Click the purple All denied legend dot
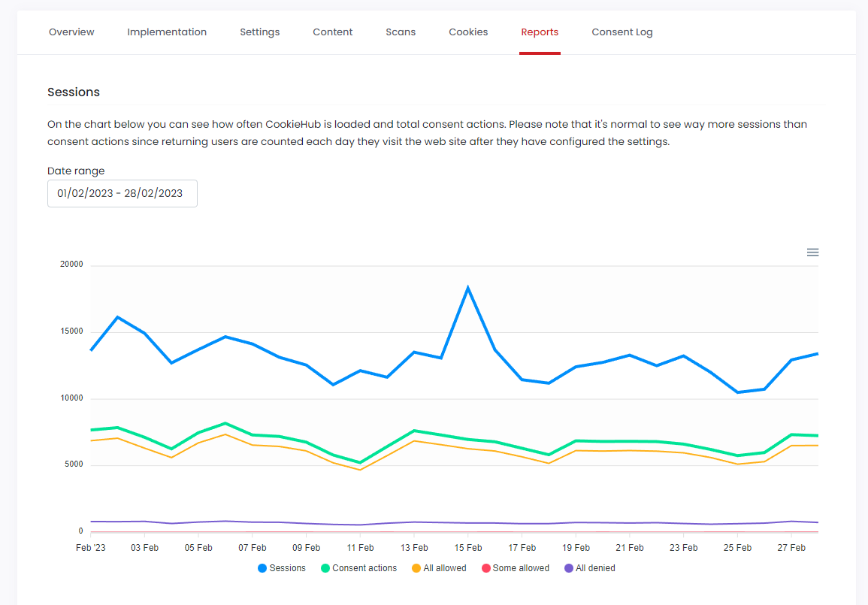Viewport: 868px width, 605px height. 568,568
